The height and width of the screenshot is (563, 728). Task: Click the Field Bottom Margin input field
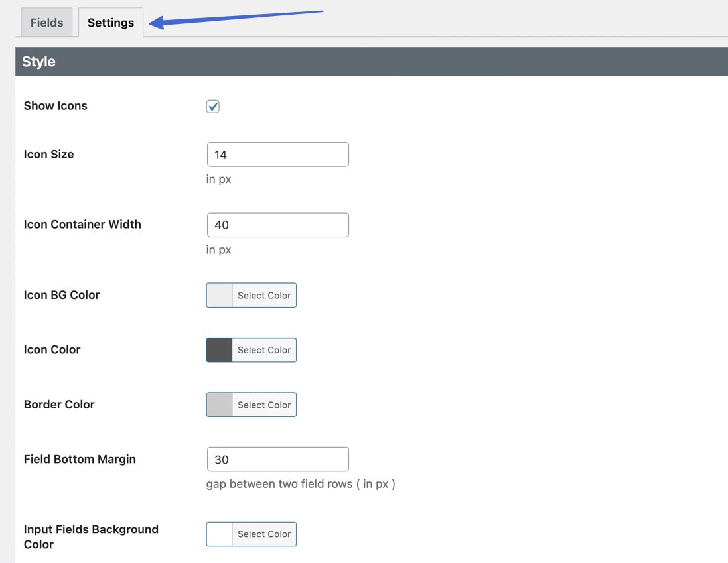tap(277, 459)
